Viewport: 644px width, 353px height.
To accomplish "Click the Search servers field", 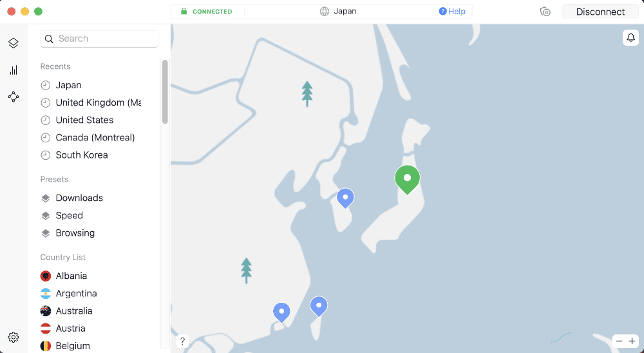I will tap(99, 39).
